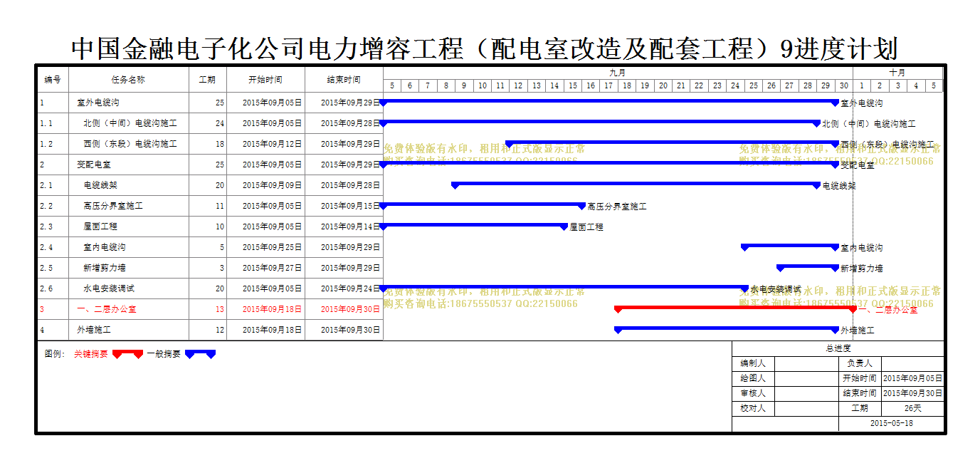This screenshot has height=468, width=980.
Task: Select task name 外墙施工 in table
Action: pyautogui.click(x=93, y=330)
